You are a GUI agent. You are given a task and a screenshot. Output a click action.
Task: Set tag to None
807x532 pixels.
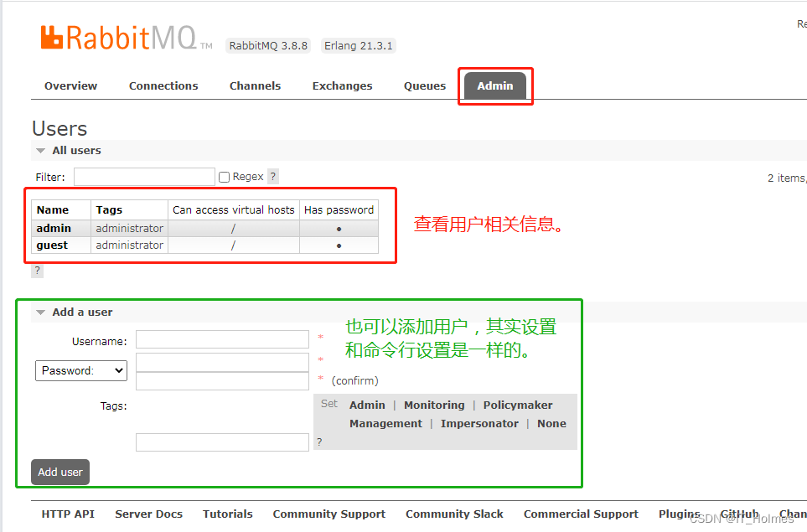click(551, 423)
